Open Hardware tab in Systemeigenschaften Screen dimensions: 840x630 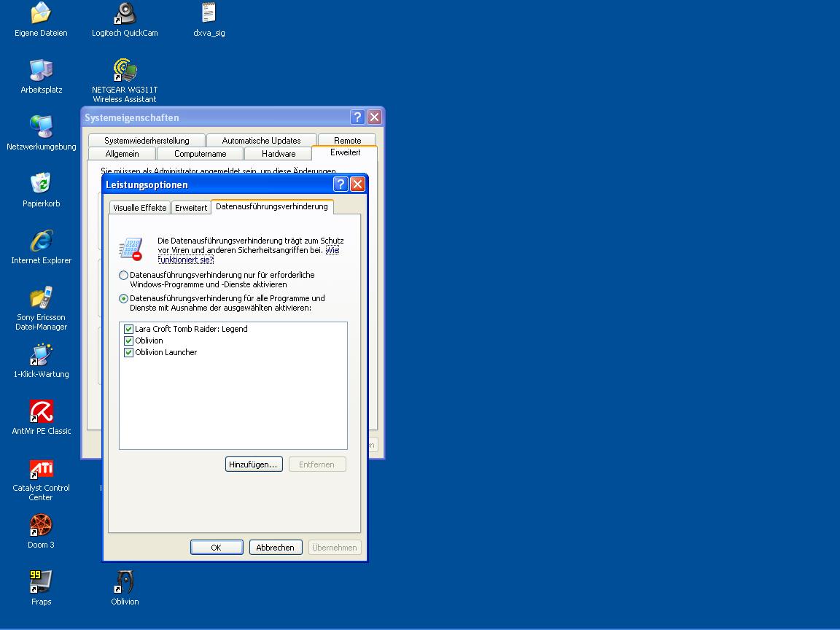pos(279,154)
